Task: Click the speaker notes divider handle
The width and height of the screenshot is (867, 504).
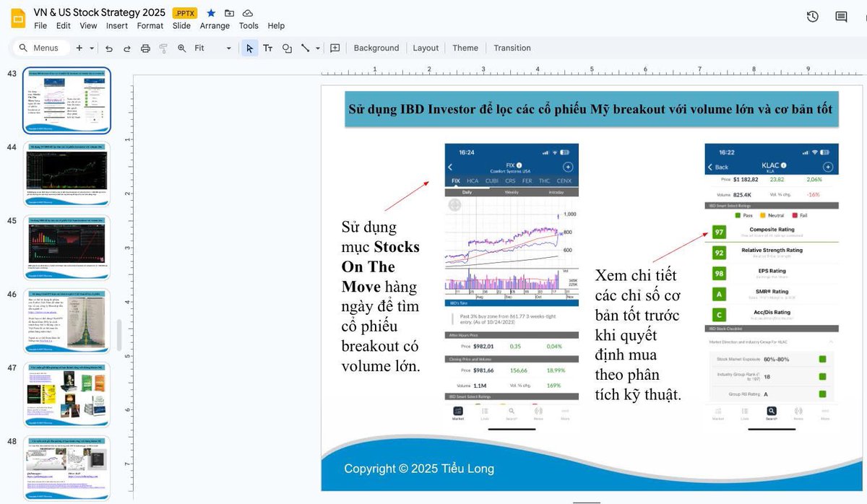Action: 585,501
